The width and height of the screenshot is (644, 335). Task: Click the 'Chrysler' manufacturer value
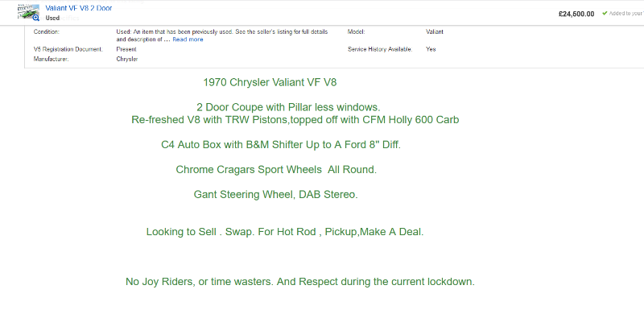click(x=127, y=59)
